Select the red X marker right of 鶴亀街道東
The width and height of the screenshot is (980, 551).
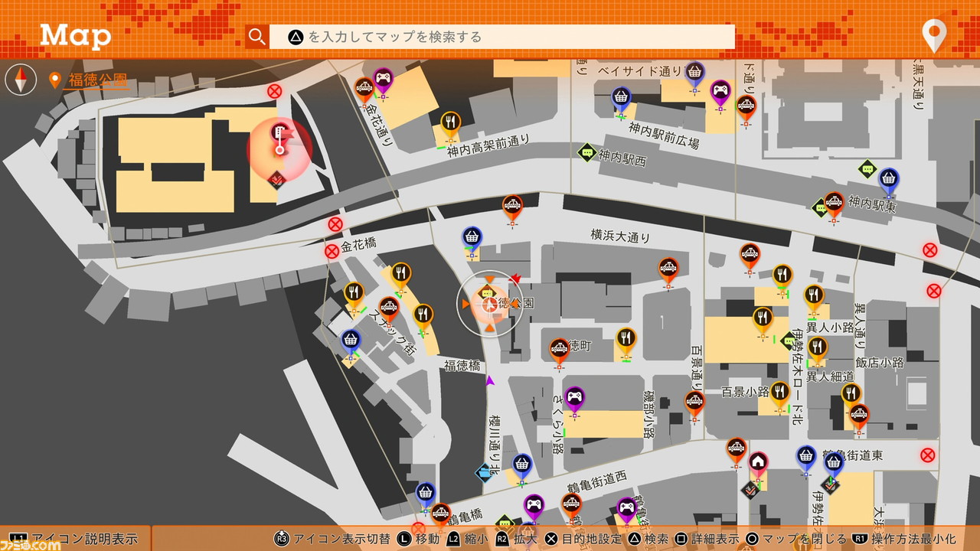point(928,455)
